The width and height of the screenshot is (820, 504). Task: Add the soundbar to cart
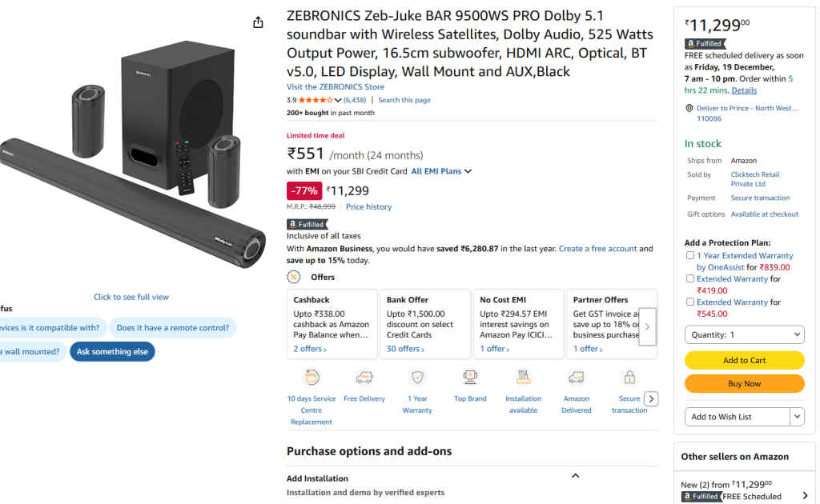click(744, 360)
